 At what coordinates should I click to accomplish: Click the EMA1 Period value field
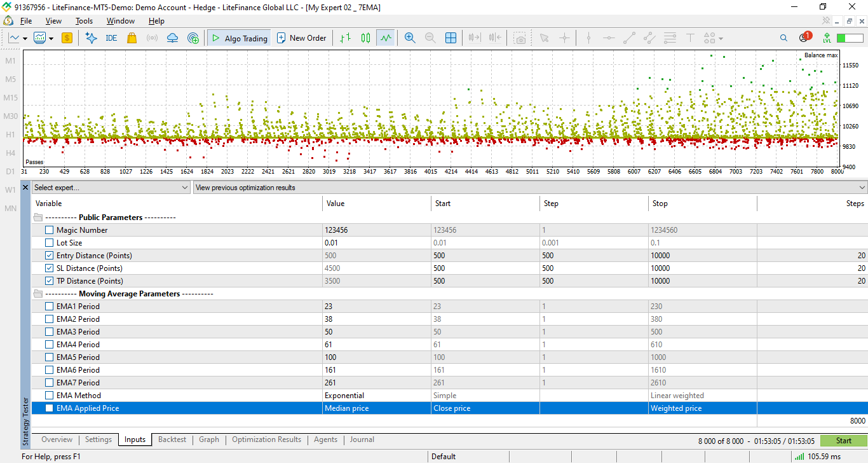click(376, 307)
